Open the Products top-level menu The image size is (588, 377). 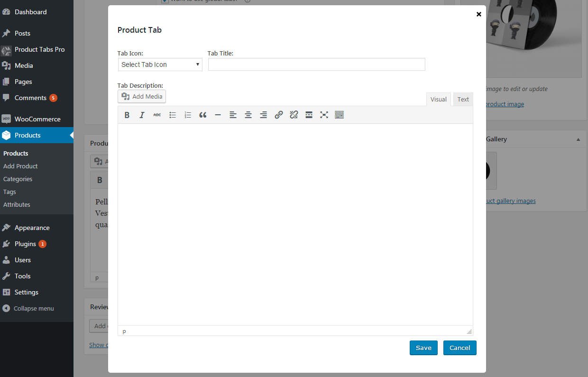(x=37, y=135)
